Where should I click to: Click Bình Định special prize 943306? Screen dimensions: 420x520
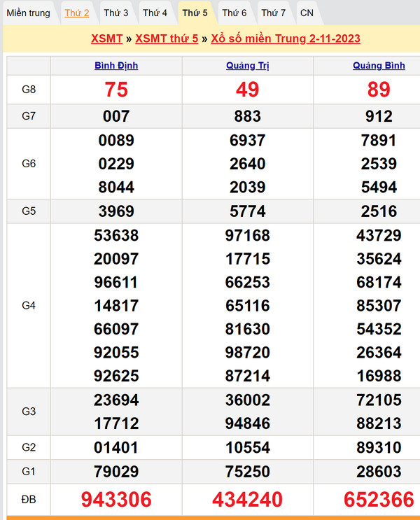[x=116, y=499]
